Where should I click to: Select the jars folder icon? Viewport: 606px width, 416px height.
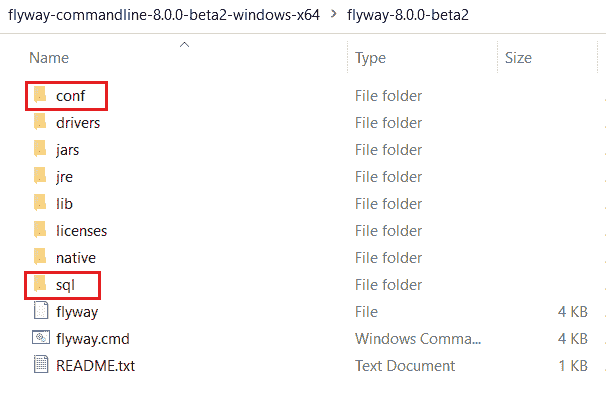click(x=40, y=149)
